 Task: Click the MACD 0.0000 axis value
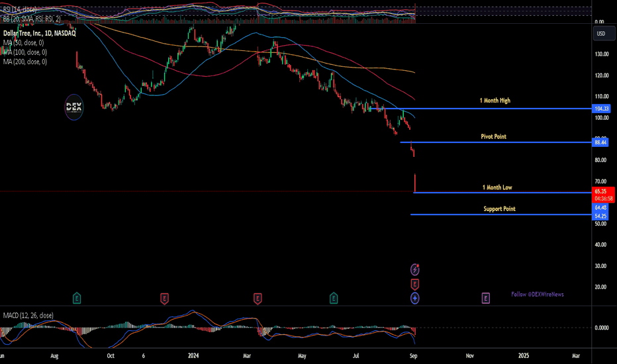pyautogui.click(x=601, y=328)
